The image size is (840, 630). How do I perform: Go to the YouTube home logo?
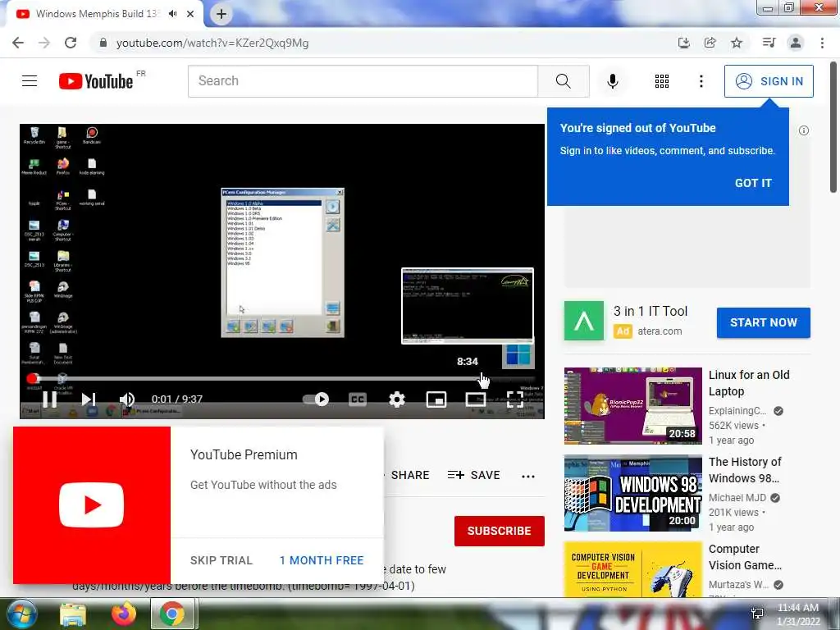(96, 81)
